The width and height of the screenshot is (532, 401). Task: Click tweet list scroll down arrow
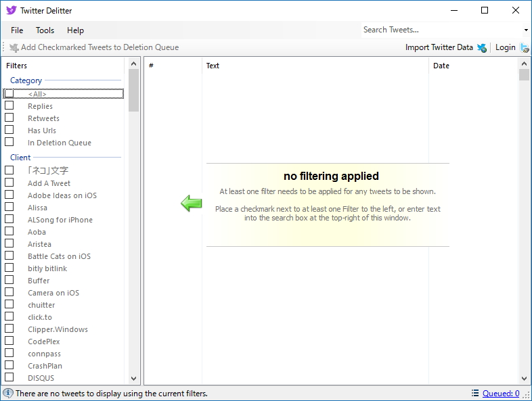[x=524, y=379]
